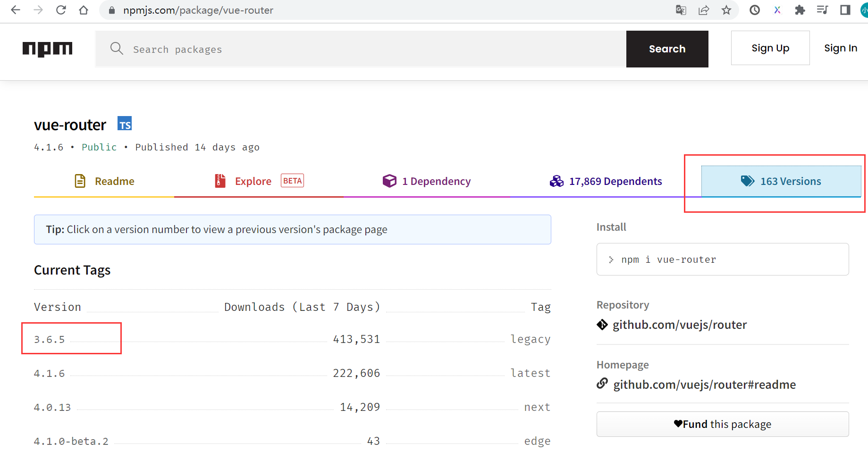Image resolution: width=868 pixels, height=451 pixels.
Task: Select the 163 Versions tab
Action: point(781,181)
